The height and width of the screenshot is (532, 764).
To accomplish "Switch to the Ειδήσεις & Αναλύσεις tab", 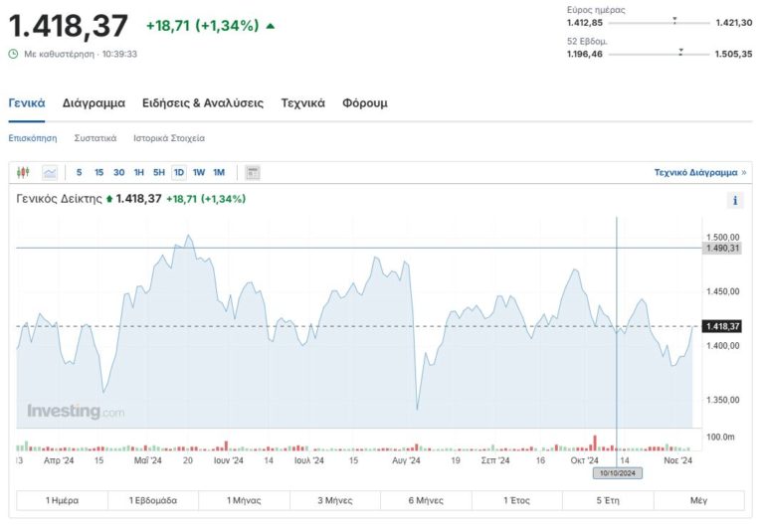I will pyautogui.click(x=203, y=102).
